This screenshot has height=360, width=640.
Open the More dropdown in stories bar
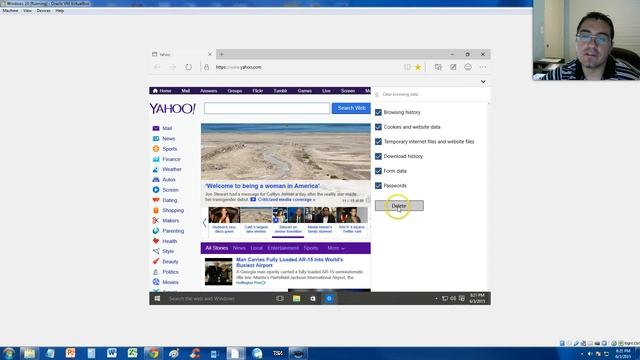[336, 248]
